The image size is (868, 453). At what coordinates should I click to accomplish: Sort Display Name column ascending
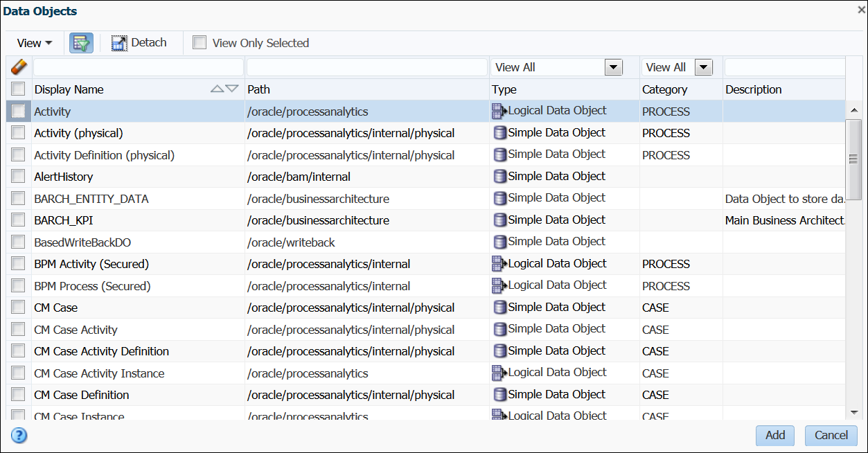click(x=217, y=89)
